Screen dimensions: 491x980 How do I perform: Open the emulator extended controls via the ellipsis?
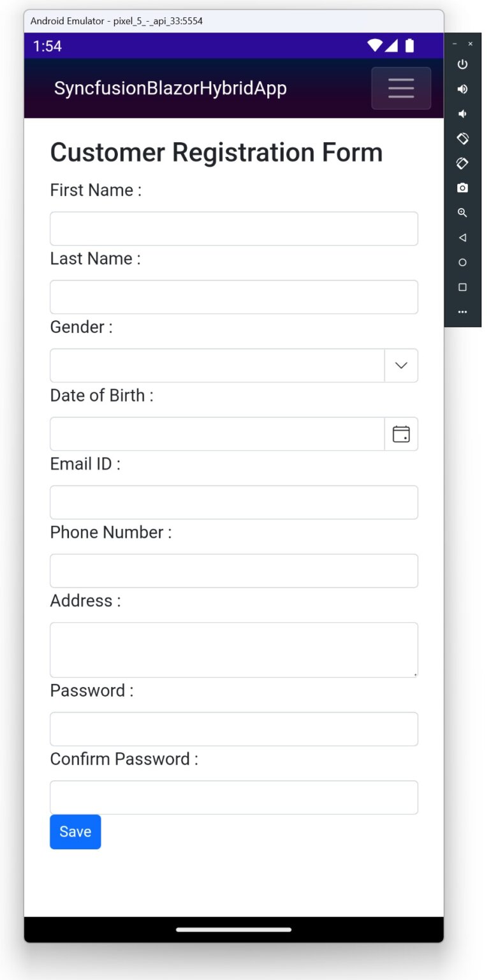point(462,312)
